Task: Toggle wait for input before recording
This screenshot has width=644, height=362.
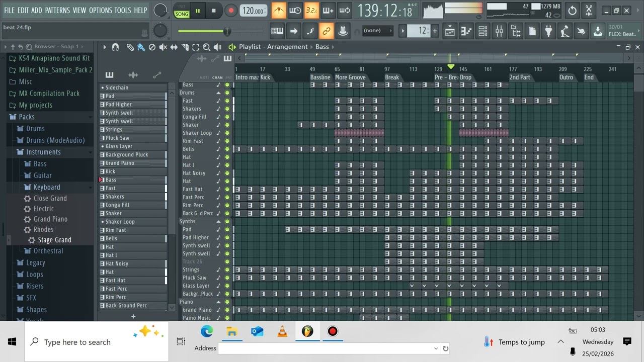Action: (295, 11)
